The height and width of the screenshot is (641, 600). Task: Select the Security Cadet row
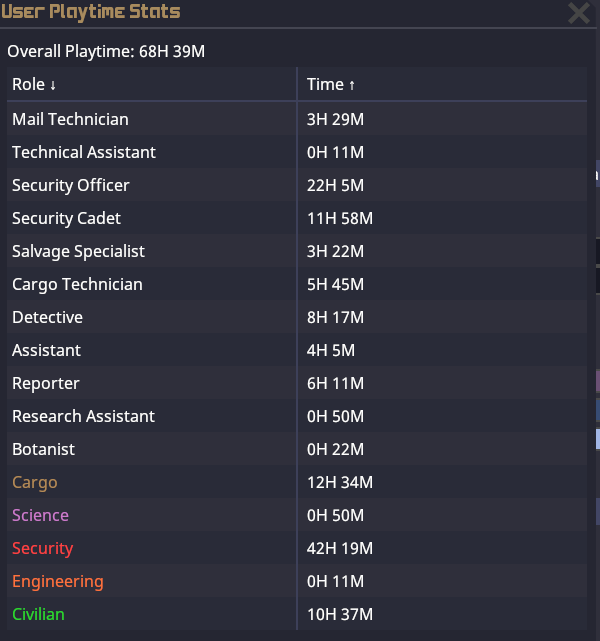click(66, 218)
